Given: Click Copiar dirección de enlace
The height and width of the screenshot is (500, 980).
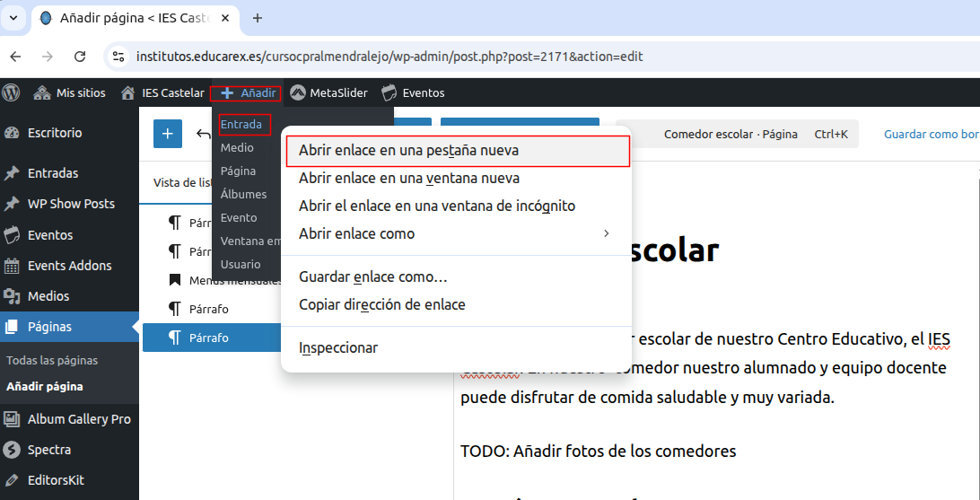Looking at the screenshot, I should click(x=382, y=304).
